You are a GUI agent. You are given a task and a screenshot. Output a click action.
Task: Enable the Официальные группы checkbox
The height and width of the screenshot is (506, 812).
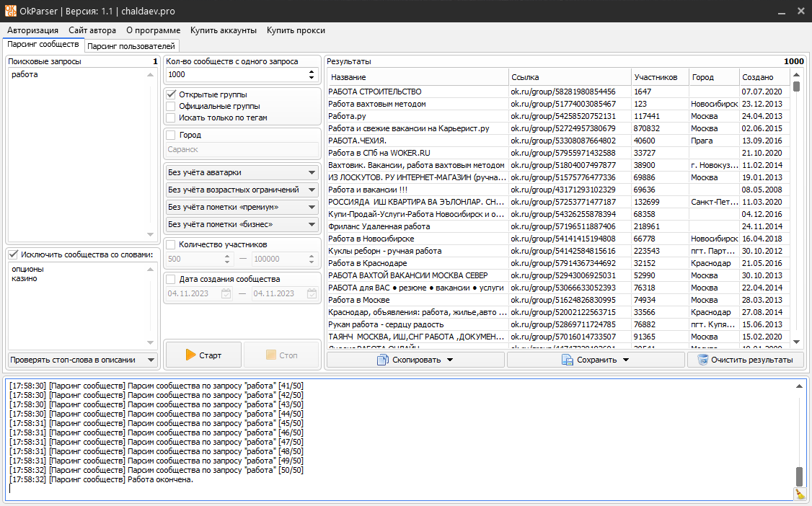click(171, 106)
